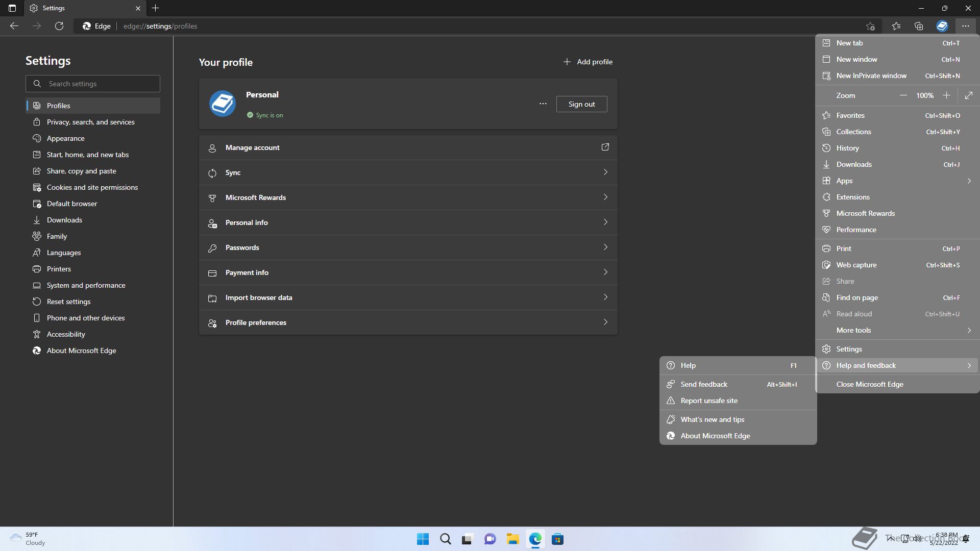Expand the Microsoft Rewards profile row
Viewport: 980px width, 551px height.
pos(408,197)
